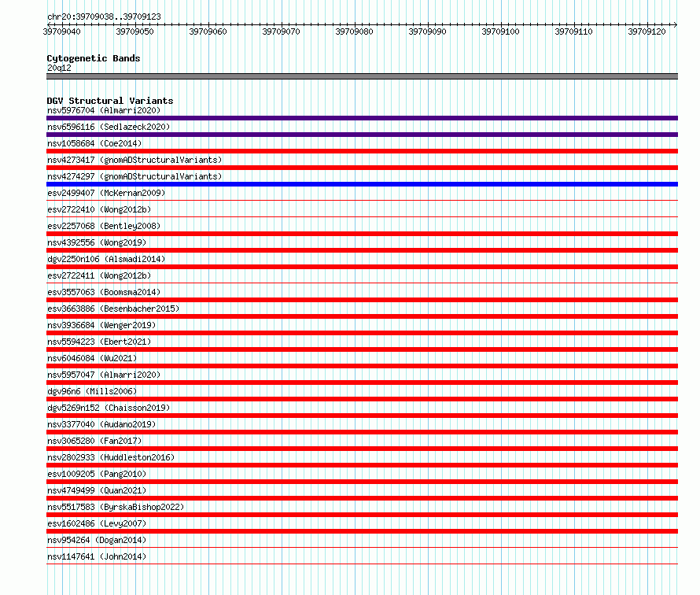The image size is (700, 595).
Task: Click the red bar under esv1602486 (Levy2007)
Action: 362,531
